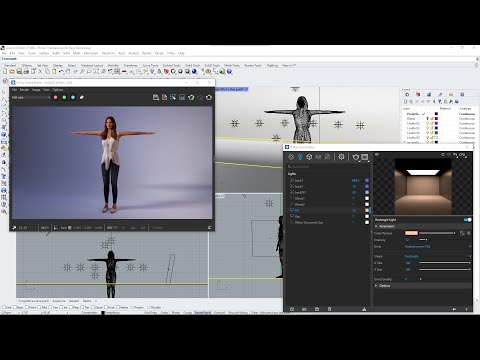Click the light preview thumbnail
480x360 pixels.
click(423, 186)
